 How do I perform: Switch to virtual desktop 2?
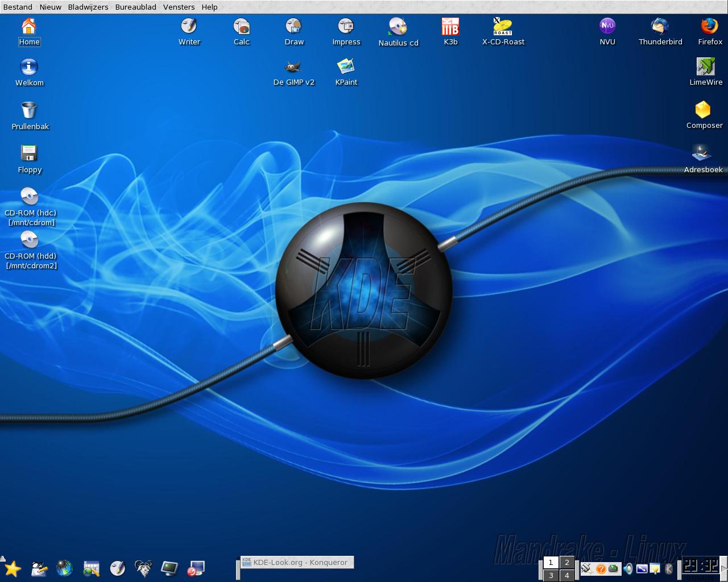(x=566, y=563)
